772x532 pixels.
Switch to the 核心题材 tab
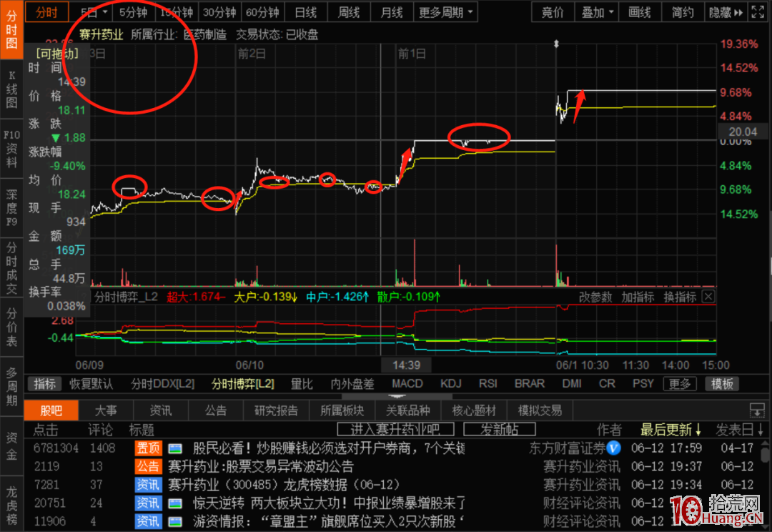(474, 410)
